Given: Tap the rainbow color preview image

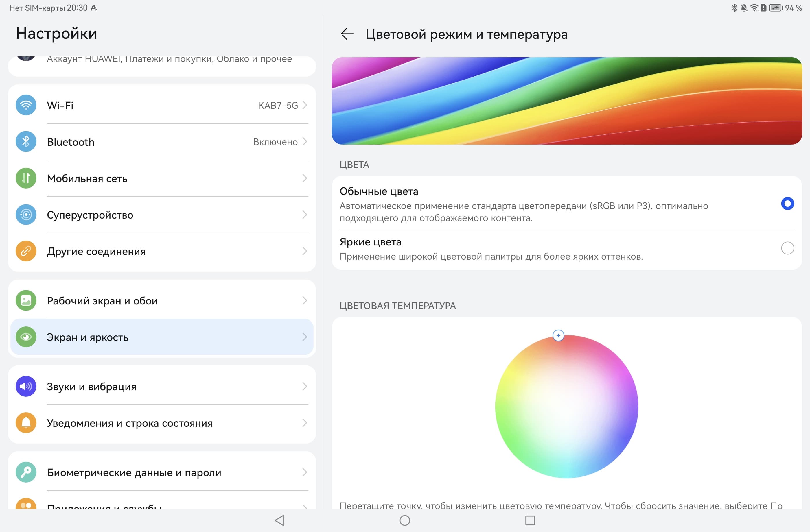Looking at the screenshot, I should tap(566, 101).
